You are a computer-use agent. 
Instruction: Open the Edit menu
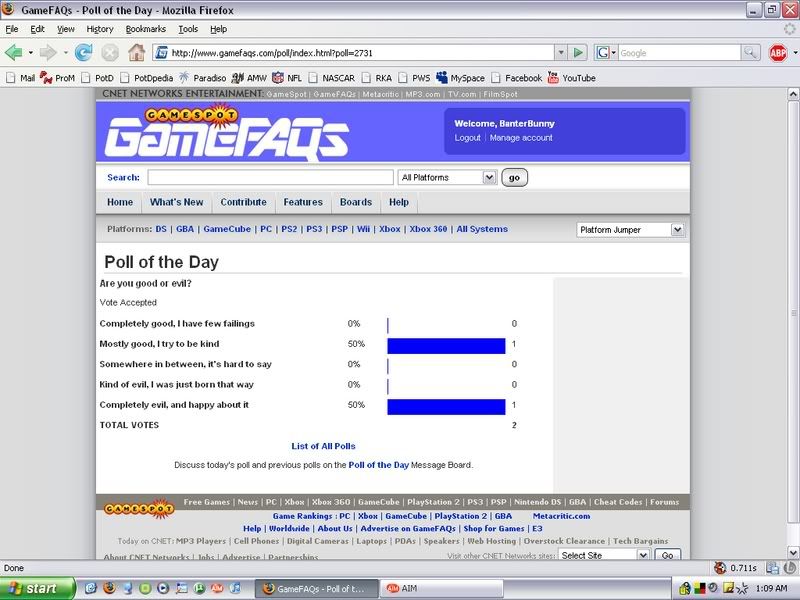point(37,29)
